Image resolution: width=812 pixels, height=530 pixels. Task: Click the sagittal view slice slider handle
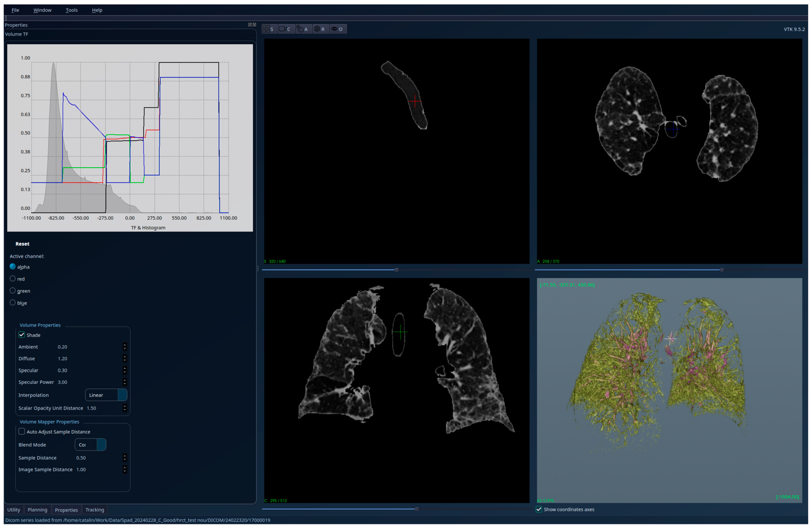(397, 270)
